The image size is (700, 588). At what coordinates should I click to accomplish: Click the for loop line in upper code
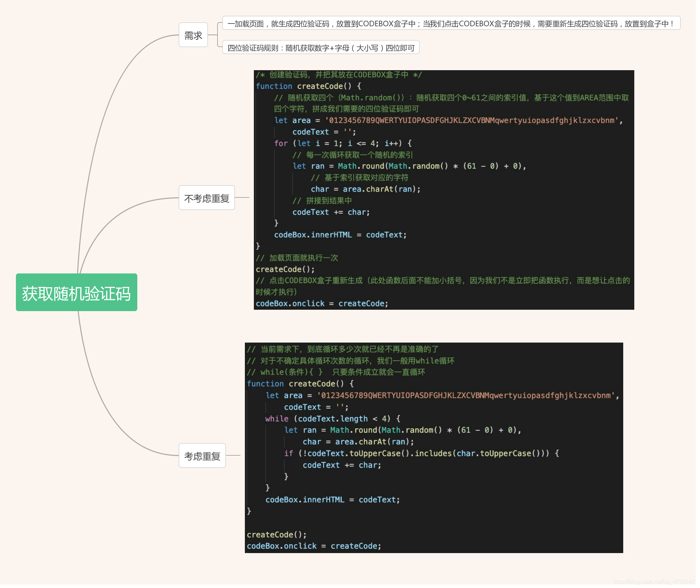(342, 143)
